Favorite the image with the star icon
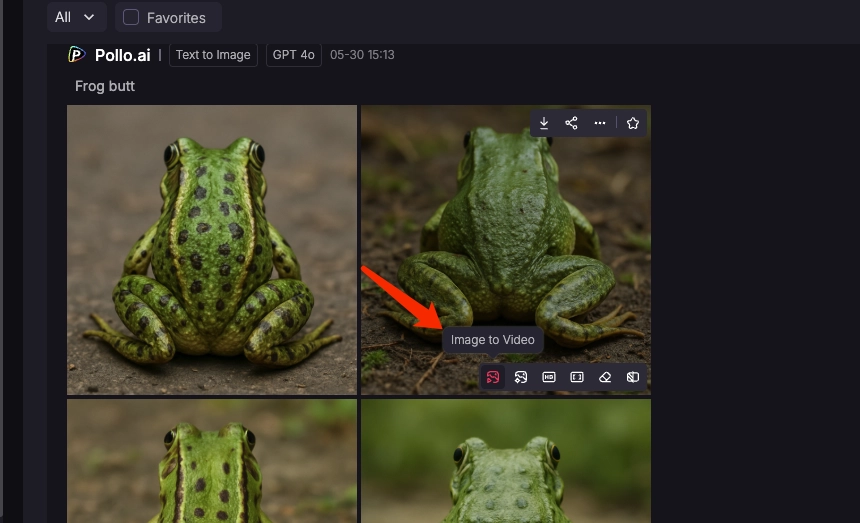Screen dimensions: 860x523 tap(632, 123)
